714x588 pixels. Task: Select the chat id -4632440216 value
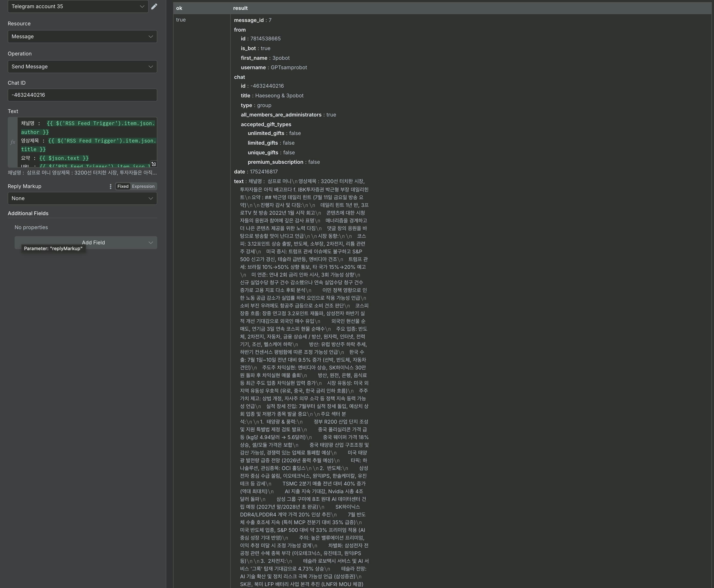pos(267,86)
